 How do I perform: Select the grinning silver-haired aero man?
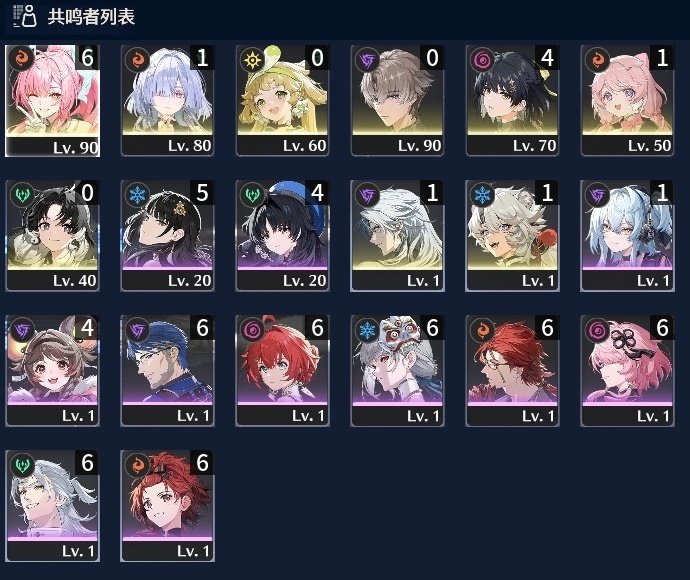pyautogui.click(x=52, y=506)
